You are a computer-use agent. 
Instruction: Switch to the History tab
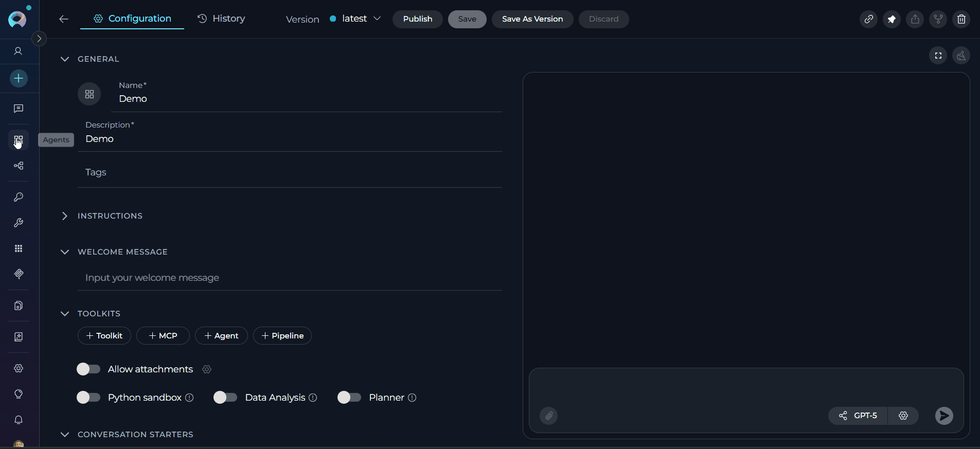222,19
